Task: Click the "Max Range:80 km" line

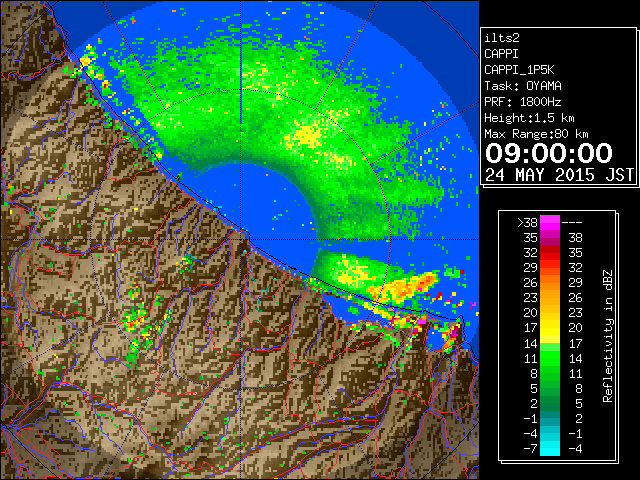Action: [536, 134]
